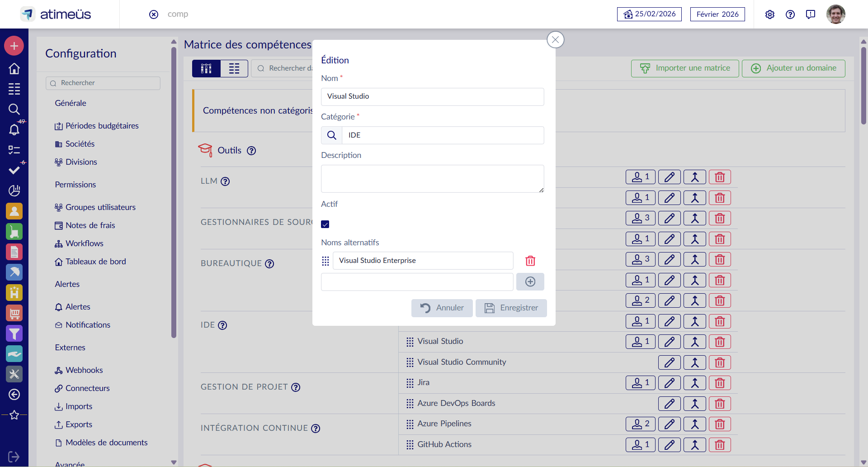Screen dimensions: 868x467
Task: Delete the Visual Studio Enterprise alternative name
Action: (530, 261)
